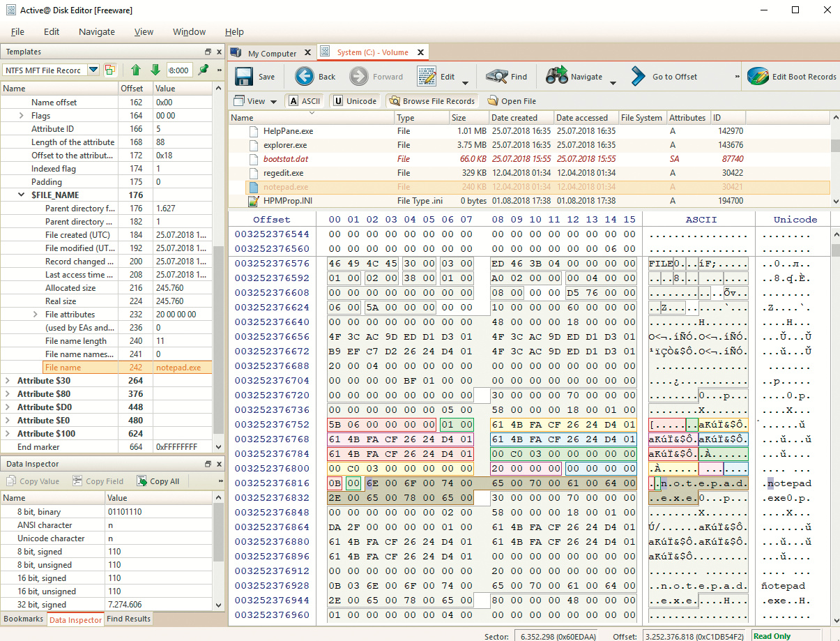The width and height of the screenshot is (840, 641).
Task: Move template down with green down arrow
Action: [155, 70]
